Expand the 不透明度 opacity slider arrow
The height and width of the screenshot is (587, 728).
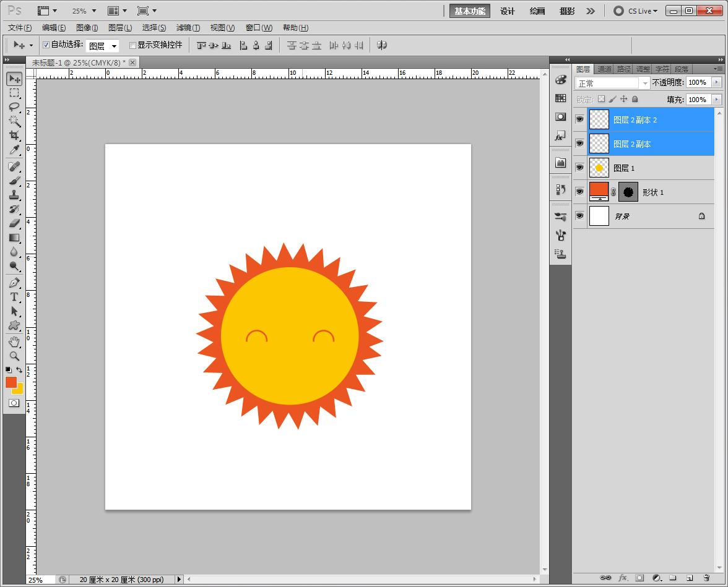(717, 82)
